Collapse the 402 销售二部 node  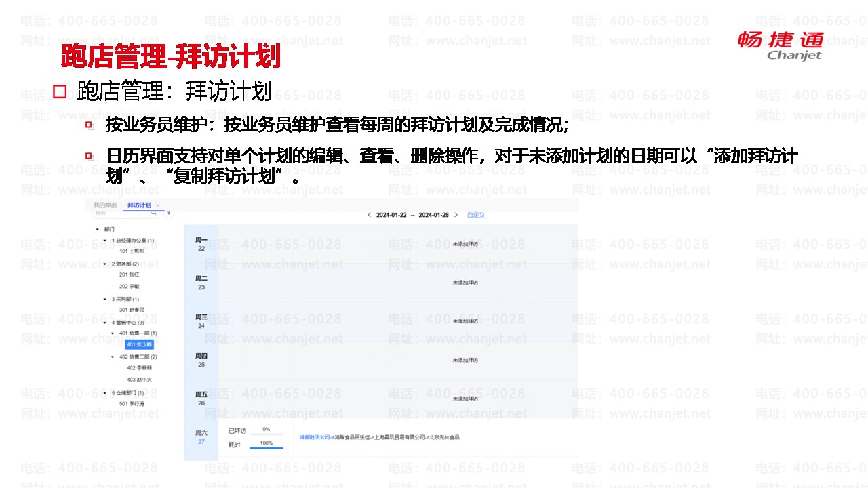(x=113, y=357)
